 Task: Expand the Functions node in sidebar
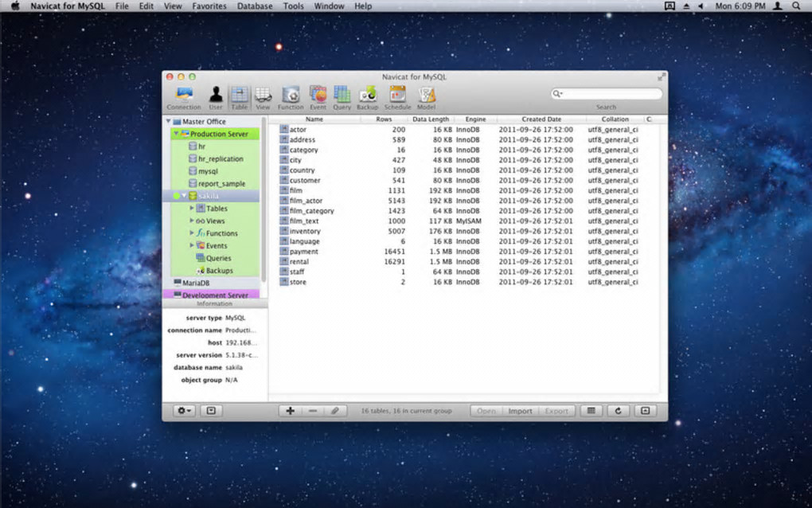tap(192, 233)
